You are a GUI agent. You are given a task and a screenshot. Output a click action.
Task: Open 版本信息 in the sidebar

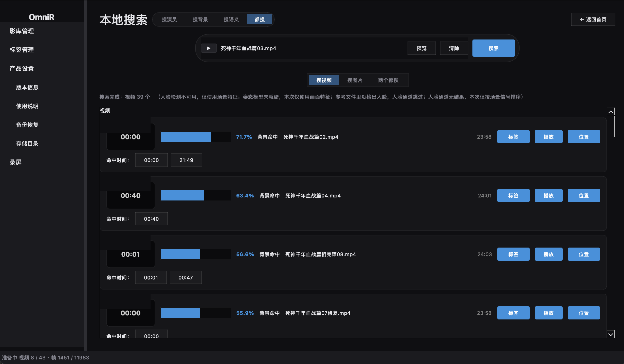27,87
